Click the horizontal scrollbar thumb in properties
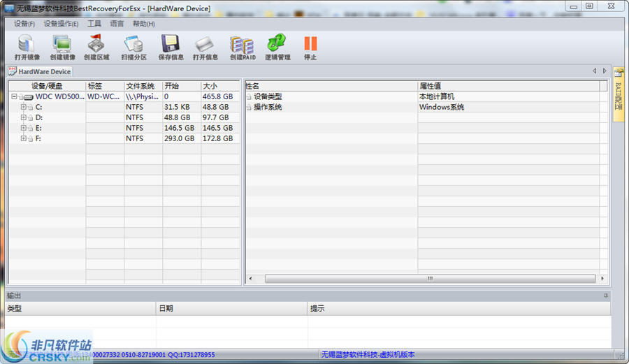 pyautogui.click(x=430, y=278)
